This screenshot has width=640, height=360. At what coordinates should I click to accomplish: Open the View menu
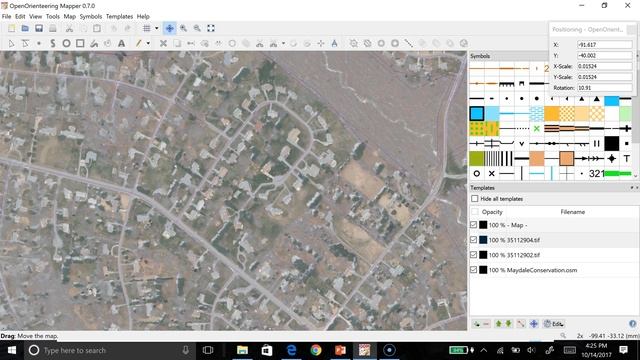tap(36, 16)
